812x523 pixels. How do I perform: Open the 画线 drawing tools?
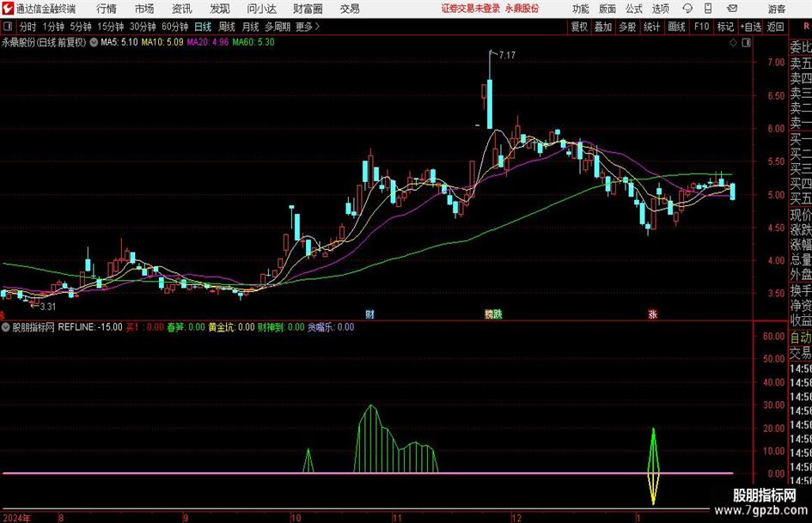point(676,27)
